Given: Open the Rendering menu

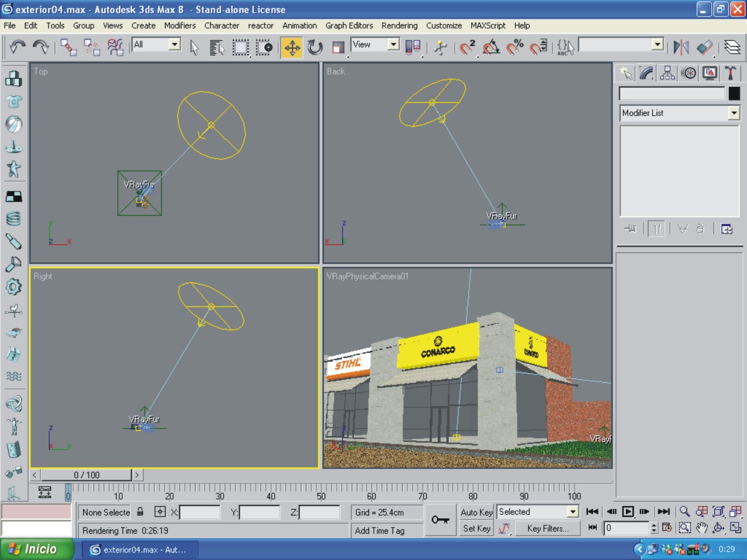Looking at the screenshot, I should pos(400,26).
